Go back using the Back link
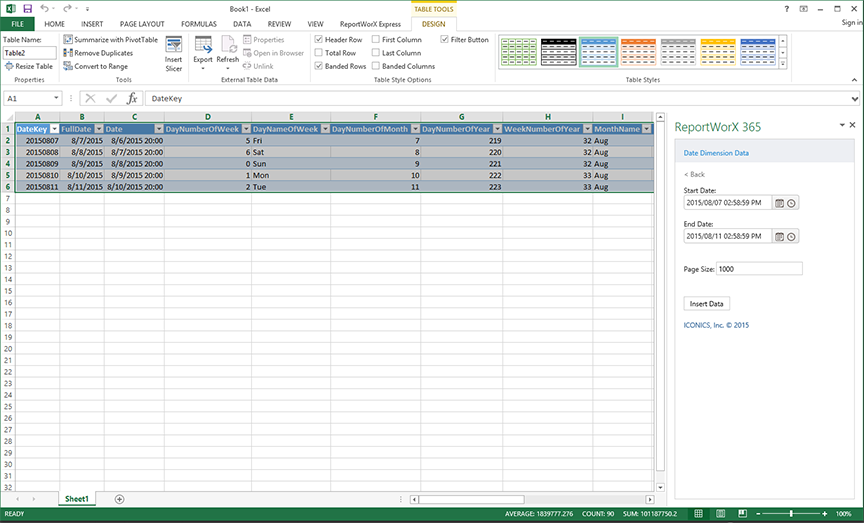Screen dimensions: 864x523 click(x=694, y=174)
